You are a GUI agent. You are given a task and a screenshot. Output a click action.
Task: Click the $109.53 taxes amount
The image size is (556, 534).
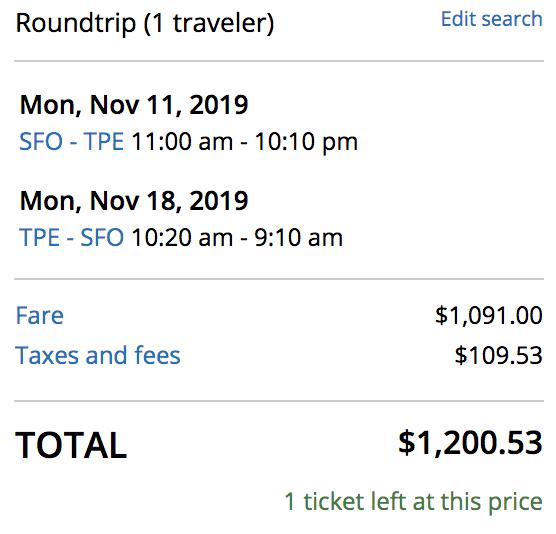[x=499, y=355]
